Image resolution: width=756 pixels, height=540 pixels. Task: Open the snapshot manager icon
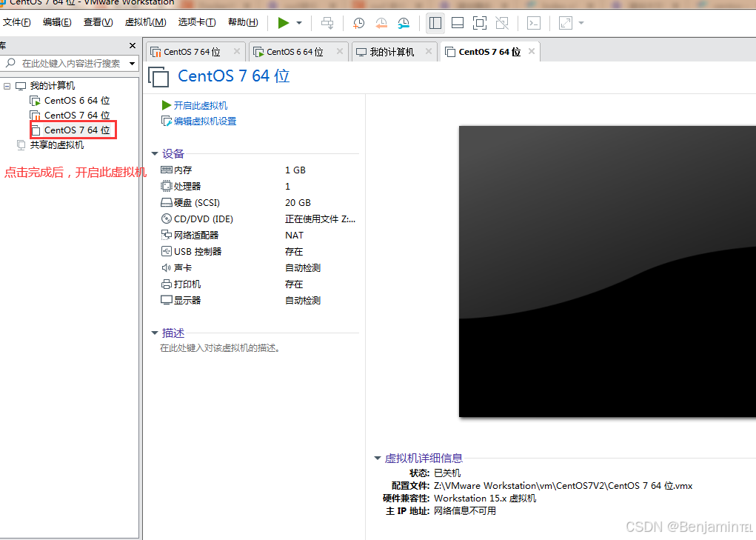pos(404,23)
